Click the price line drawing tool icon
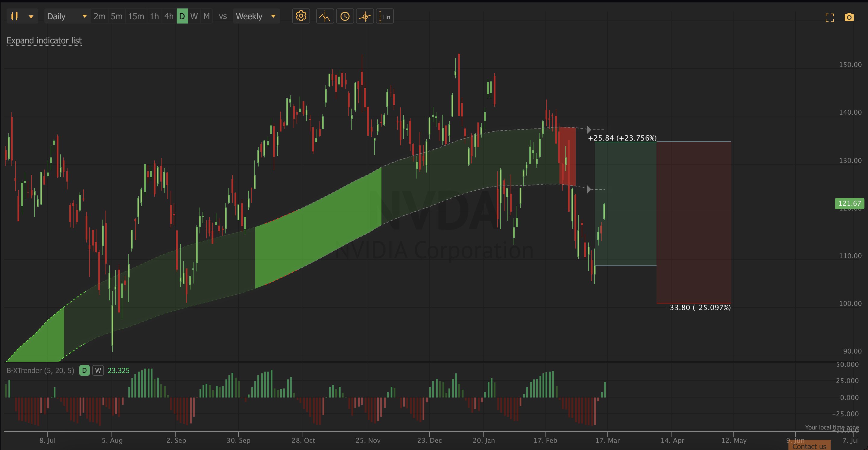Viewport: 868px width, 450px height. click(325, 16)
